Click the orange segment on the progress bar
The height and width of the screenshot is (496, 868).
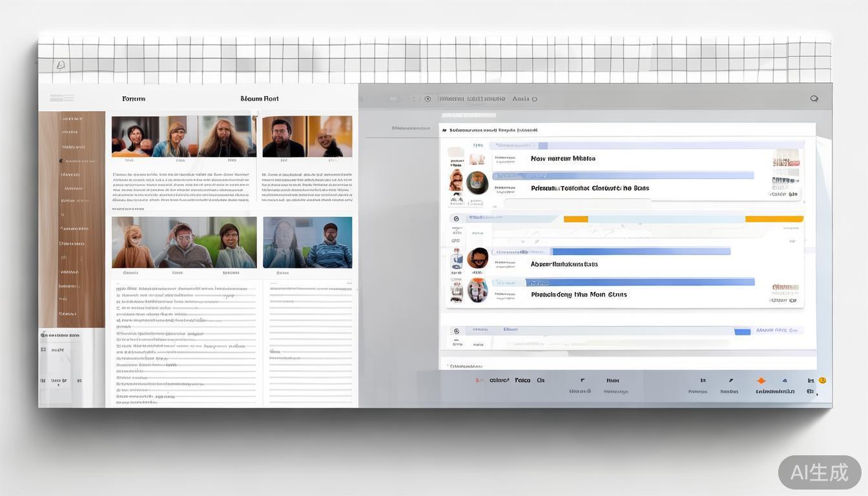(575, 219)
